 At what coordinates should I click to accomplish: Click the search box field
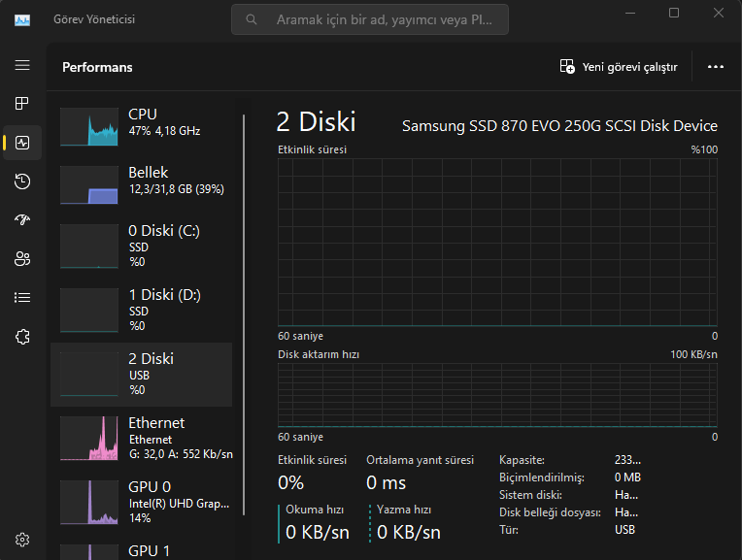370,19
